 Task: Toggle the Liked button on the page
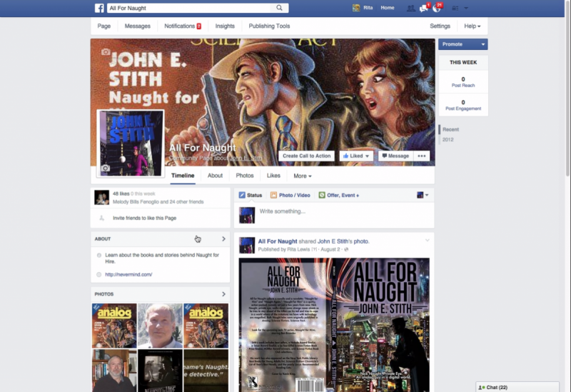point(356,156)
